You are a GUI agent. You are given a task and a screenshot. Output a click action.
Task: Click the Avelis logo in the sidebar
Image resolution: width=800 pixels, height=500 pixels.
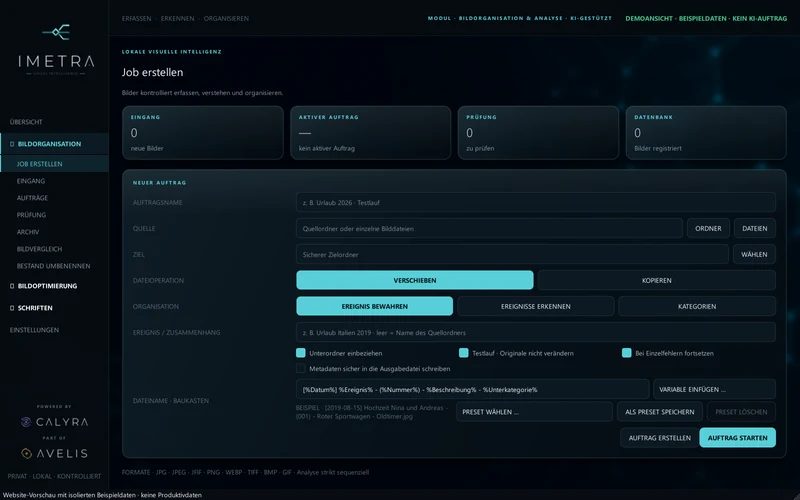point(55,453)
